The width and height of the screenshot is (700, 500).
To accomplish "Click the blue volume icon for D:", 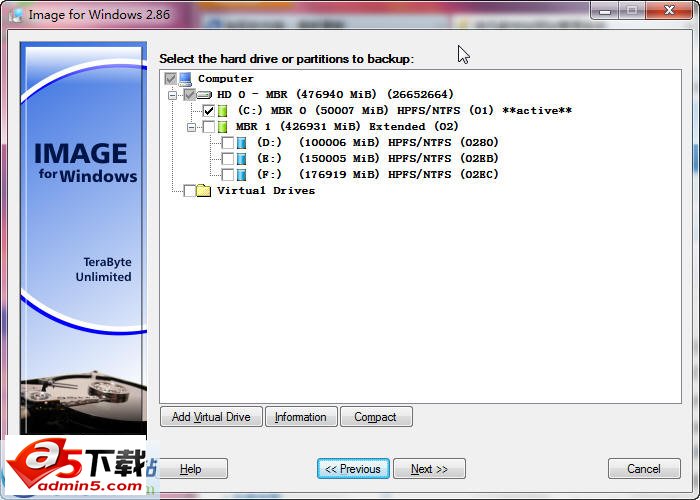I will [242, 143].
